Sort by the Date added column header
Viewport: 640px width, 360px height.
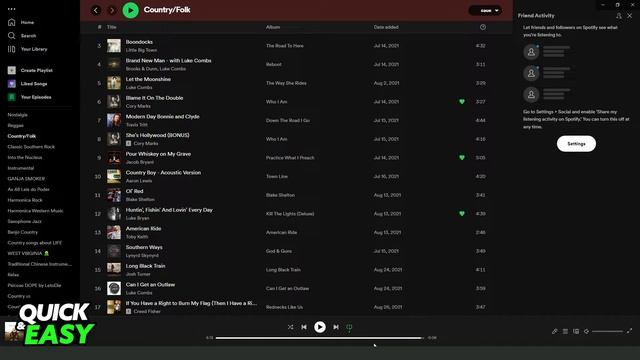click(386, 27)
